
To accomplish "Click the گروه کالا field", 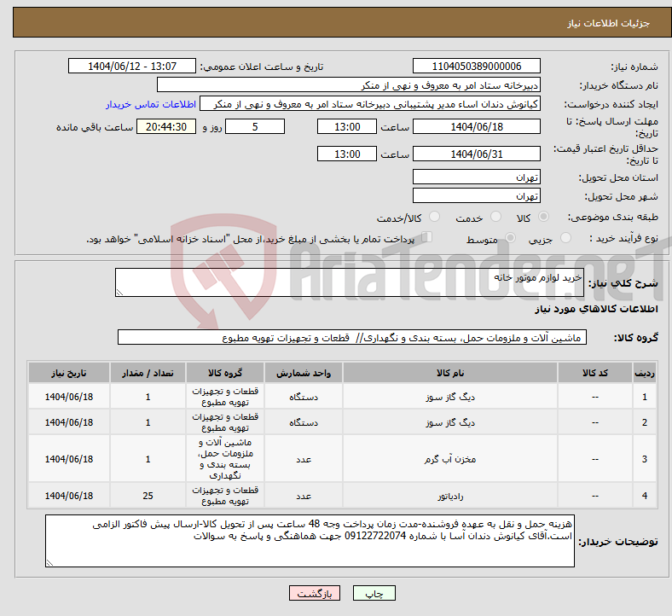I will pos(352,337).
